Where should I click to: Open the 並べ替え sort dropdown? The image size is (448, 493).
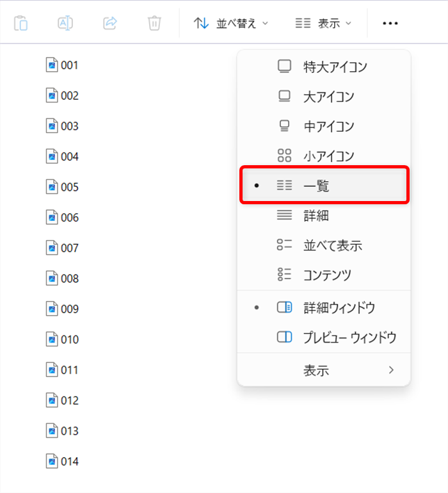(231, 23)
